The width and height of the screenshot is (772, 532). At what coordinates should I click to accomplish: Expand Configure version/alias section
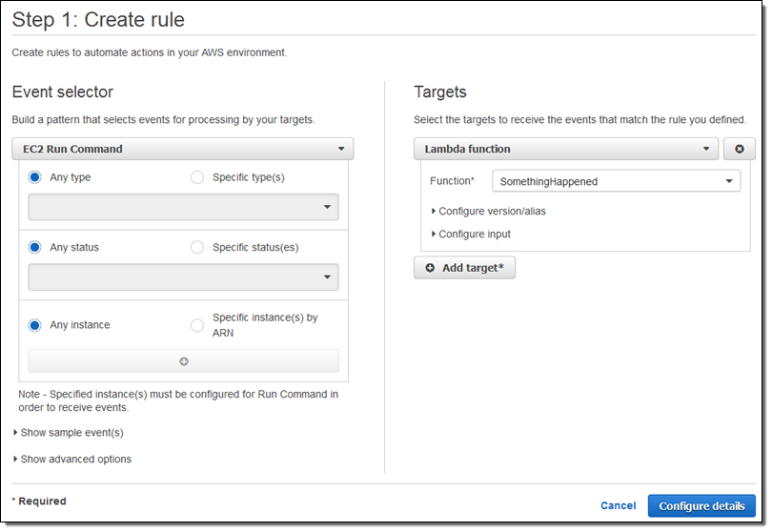(x=491, y=212)
